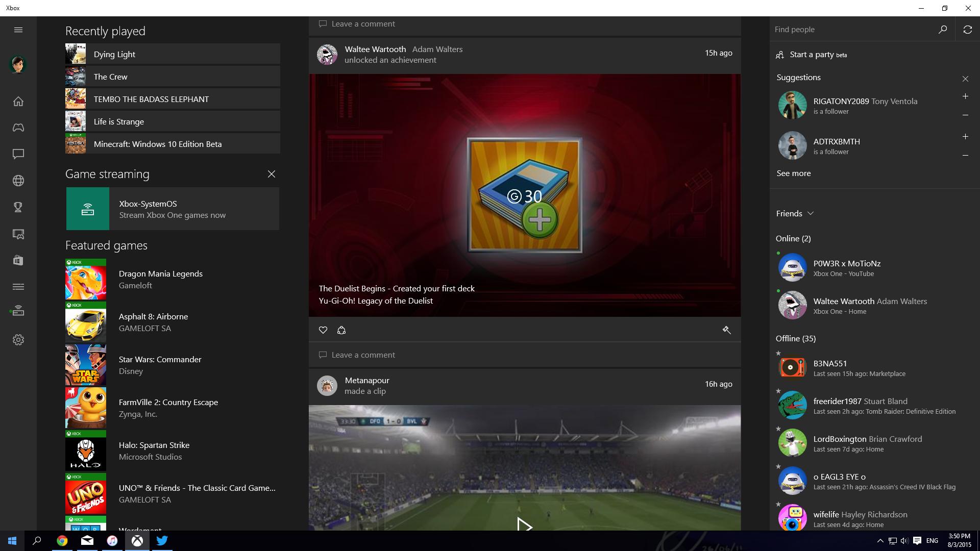
Task: Play Metanapour's soccer game clip
Action: point(524,524)
